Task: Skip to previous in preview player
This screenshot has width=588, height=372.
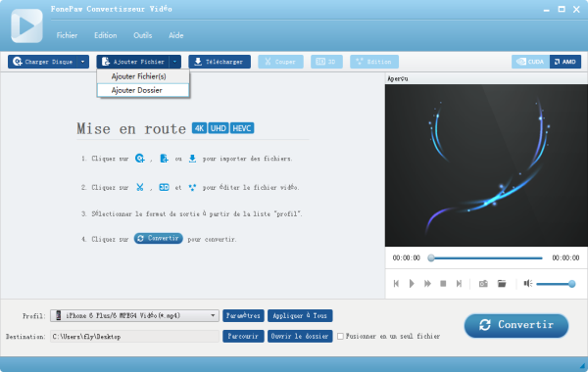Action: click(x=396, y=284)
